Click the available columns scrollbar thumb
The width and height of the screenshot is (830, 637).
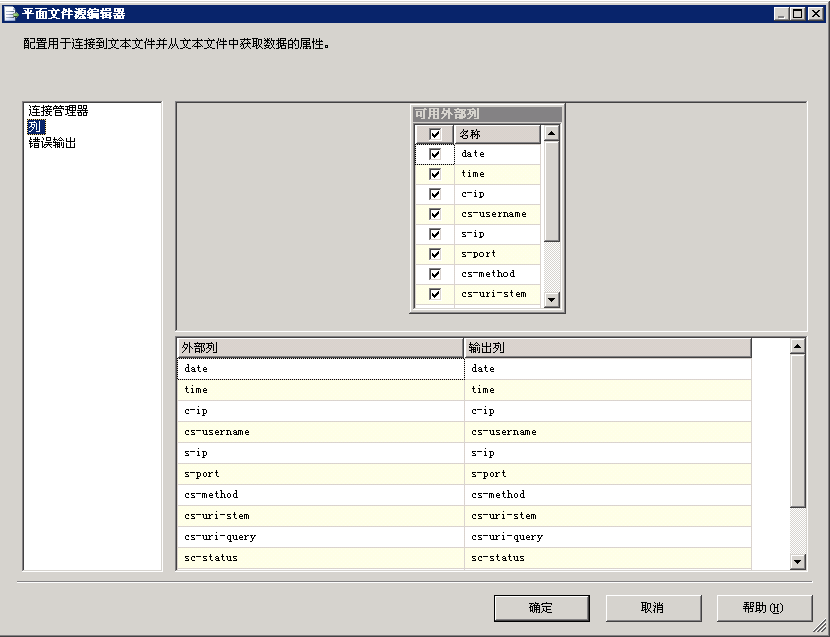point(552,192)
